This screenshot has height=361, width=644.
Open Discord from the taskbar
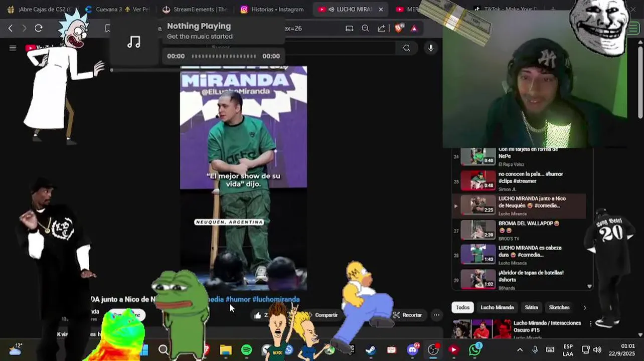[x=413, y=349]
